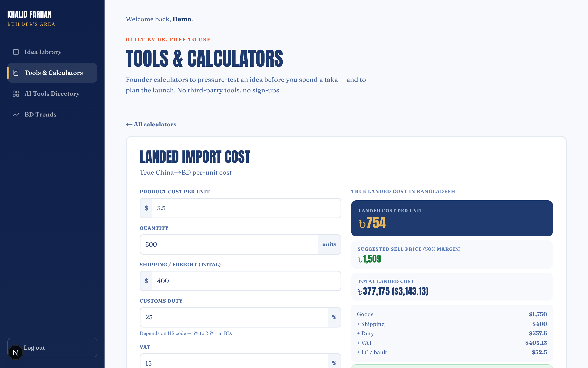The width and height of the screenshot is (588, 368).
Task: Click the Idea Library book icon
Action: pyautogui.click(x=16, y=52)
